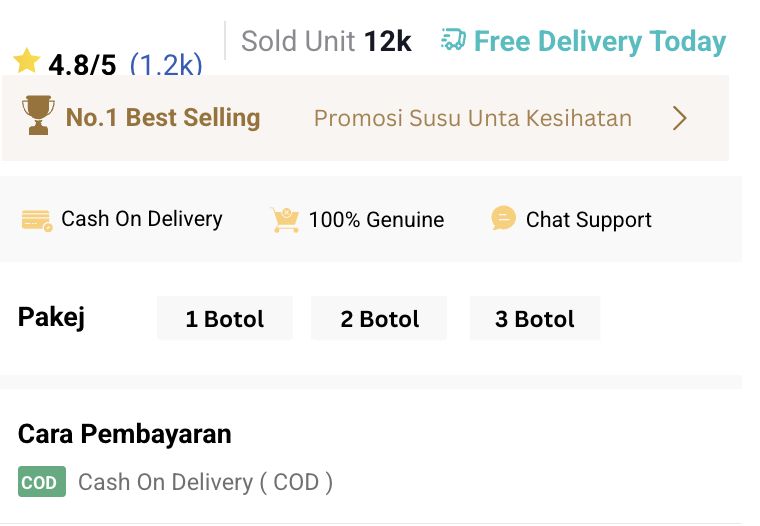Click the green COD badge

[41, 482]
